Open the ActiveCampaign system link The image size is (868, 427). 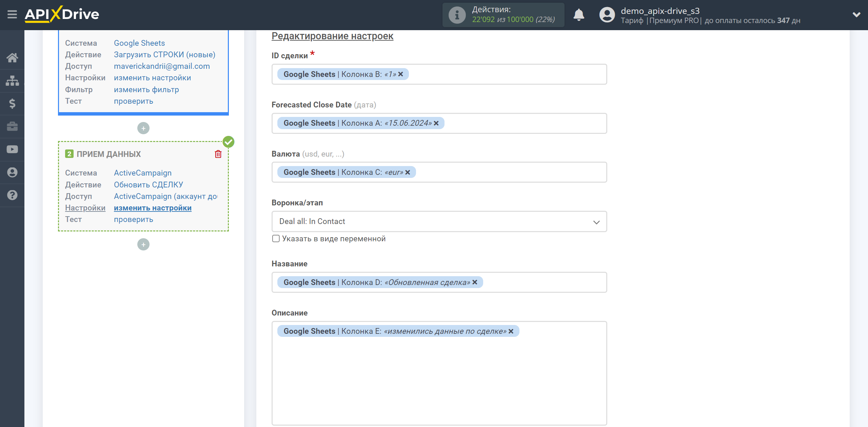tap(142, 173)
